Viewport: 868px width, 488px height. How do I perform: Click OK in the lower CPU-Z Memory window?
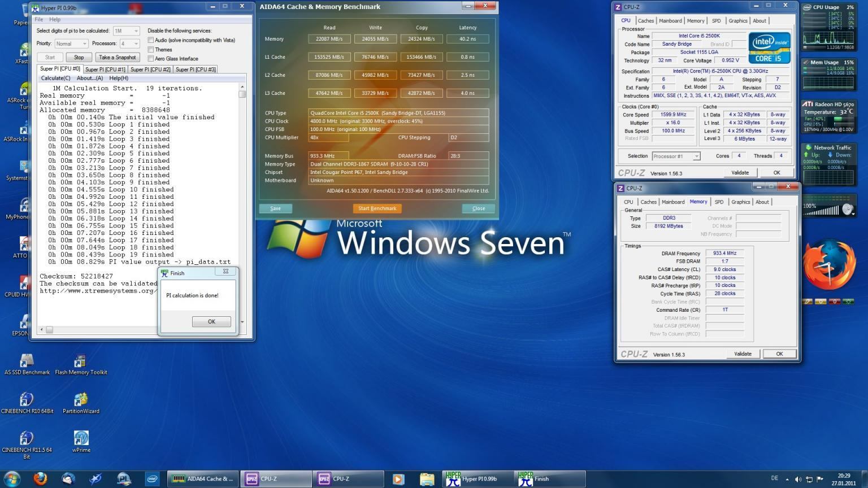779,354
